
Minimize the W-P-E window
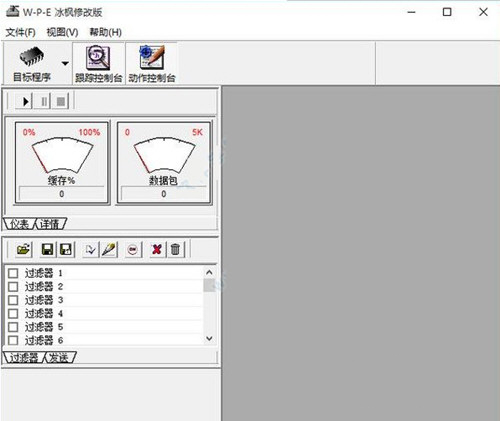pos(412,12)
